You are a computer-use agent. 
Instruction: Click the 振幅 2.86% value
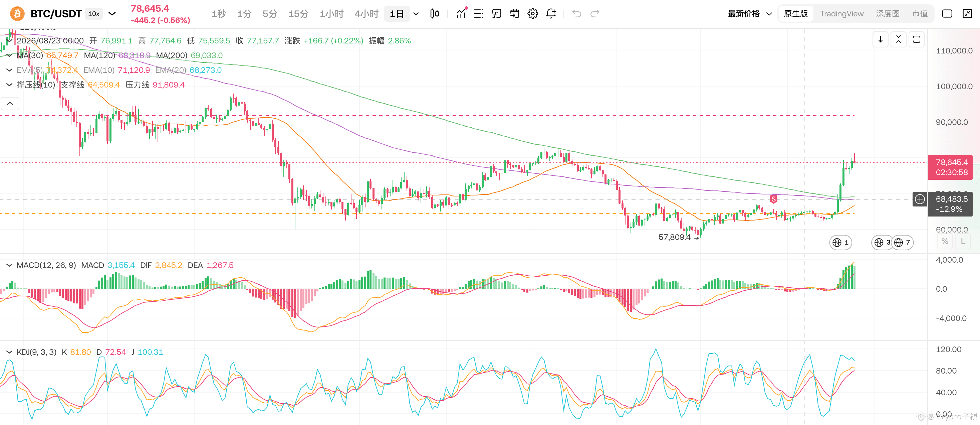399,40
